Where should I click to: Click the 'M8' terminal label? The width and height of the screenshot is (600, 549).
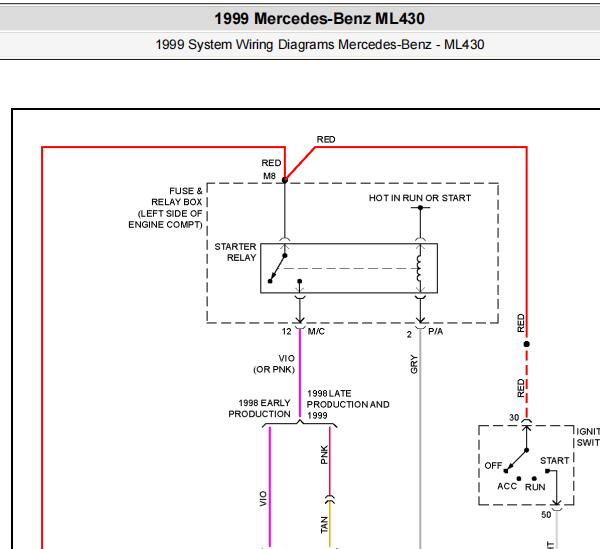point(269,176)
